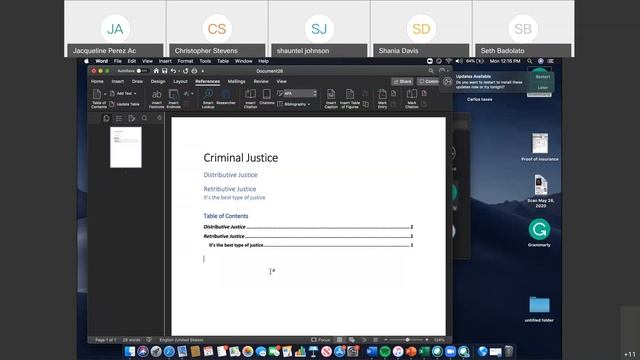Open the Researcher tool

click(226, 94)
